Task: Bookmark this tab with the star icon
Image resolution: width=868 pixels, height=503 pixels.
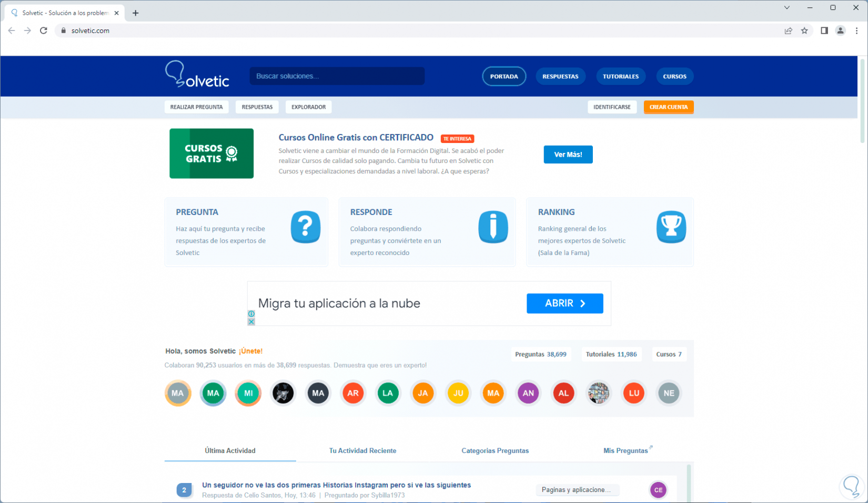Action: point(804,30)
